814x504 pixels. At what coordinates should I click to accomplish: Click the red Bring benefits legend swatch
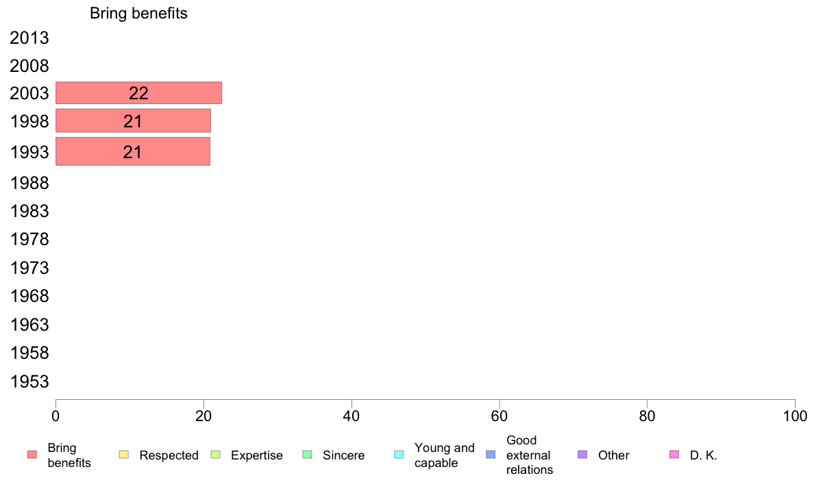[x=32, y=455]
